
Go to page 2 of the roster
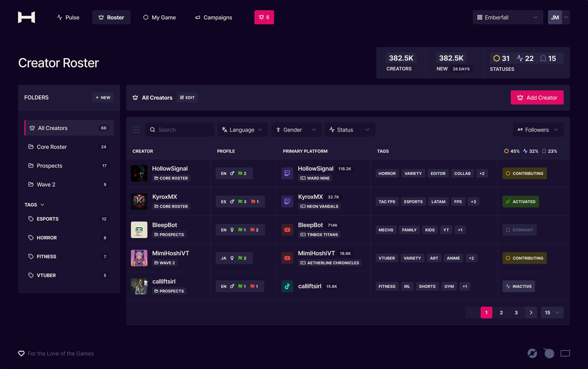pos(501,312)
